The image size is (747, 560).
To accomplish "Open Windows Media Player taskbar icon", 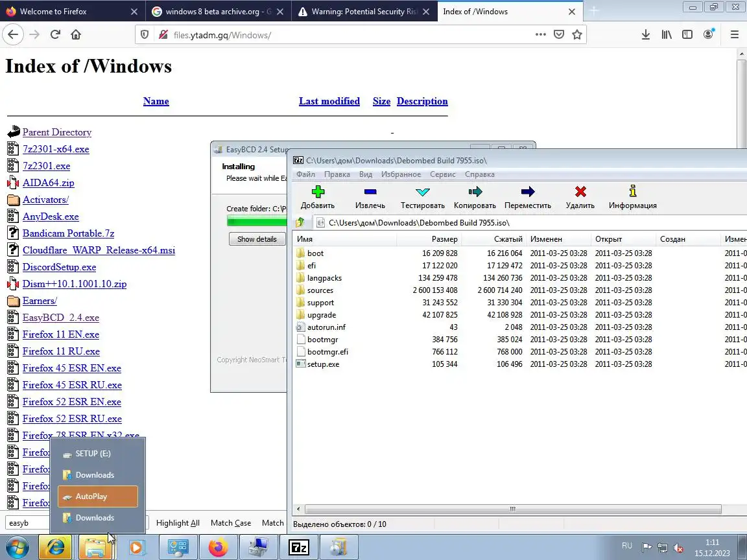I will pyautogui.click(x=136, y=548).
